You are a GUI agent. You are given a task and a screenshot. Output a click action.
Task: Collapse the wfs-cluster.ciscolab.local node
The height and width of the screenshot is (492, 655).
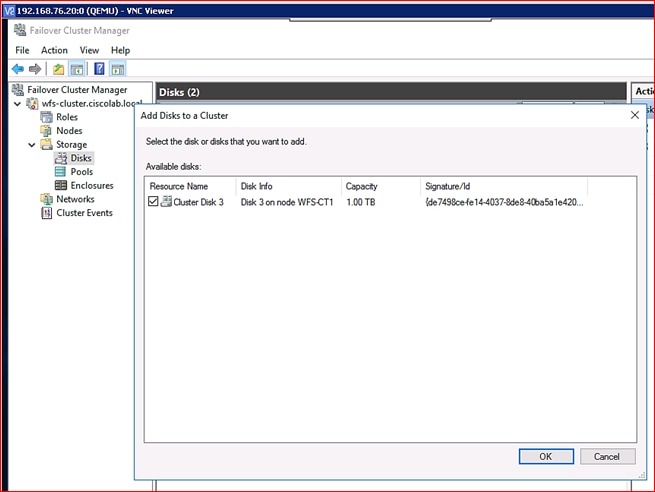(18, 104)
